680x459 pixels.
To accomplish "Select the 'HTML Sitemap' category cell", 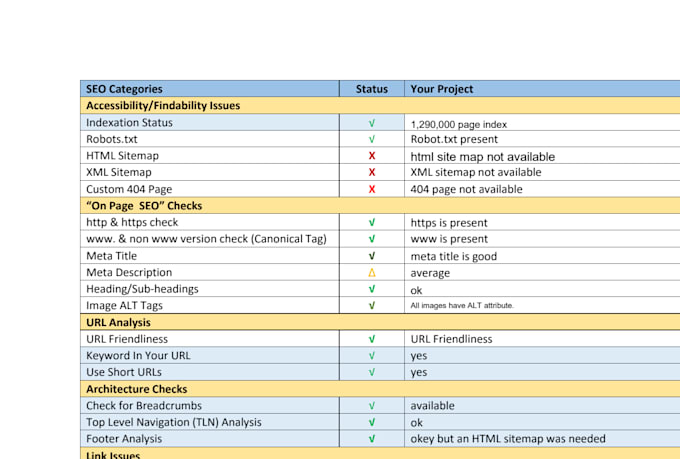I will (210, 156).
